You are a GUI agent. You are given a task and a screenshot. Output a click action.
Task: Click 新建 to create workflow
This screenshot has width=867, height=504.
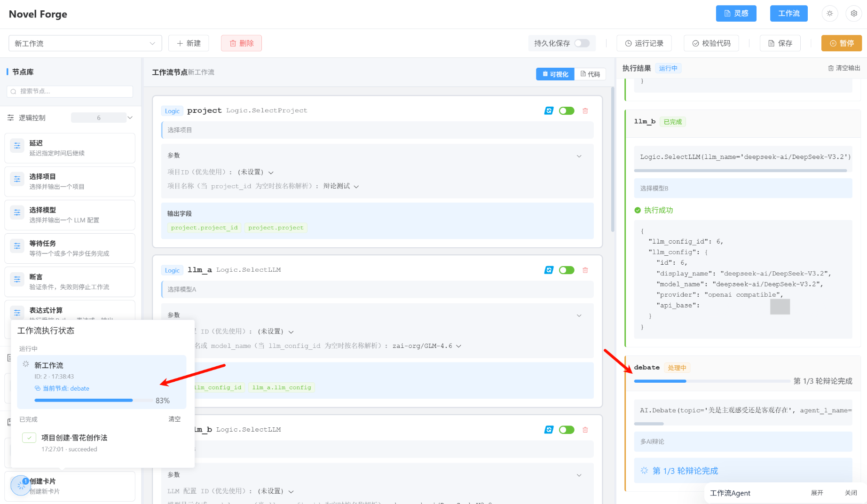pos(189,43)
